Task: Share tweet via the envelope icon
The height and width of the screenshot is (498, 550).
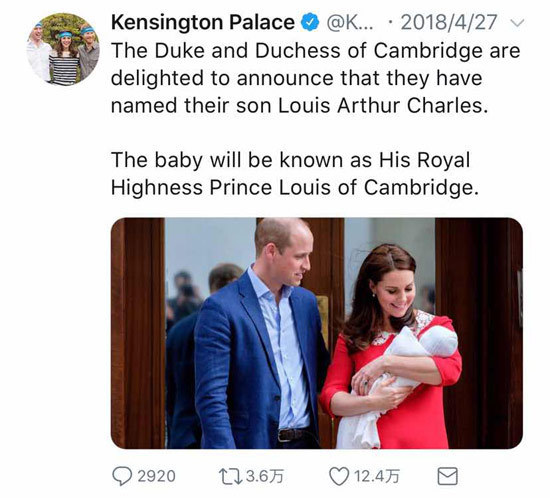Action: coord(448,476)
